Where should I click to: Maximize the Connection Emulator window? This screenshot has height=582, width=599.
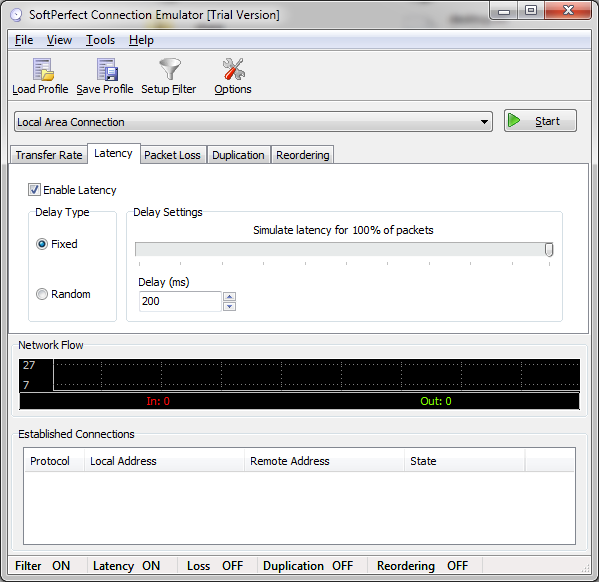531,11
